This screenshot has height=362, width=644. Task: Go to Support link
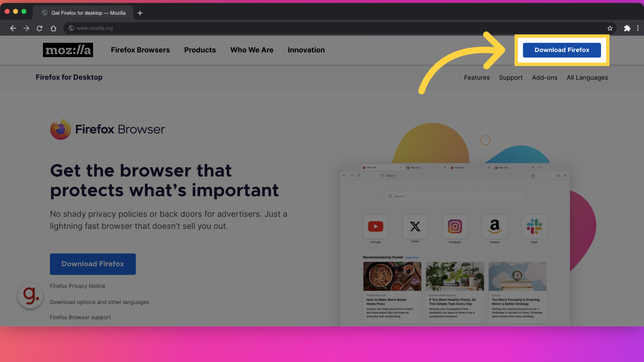click(511, 78)
